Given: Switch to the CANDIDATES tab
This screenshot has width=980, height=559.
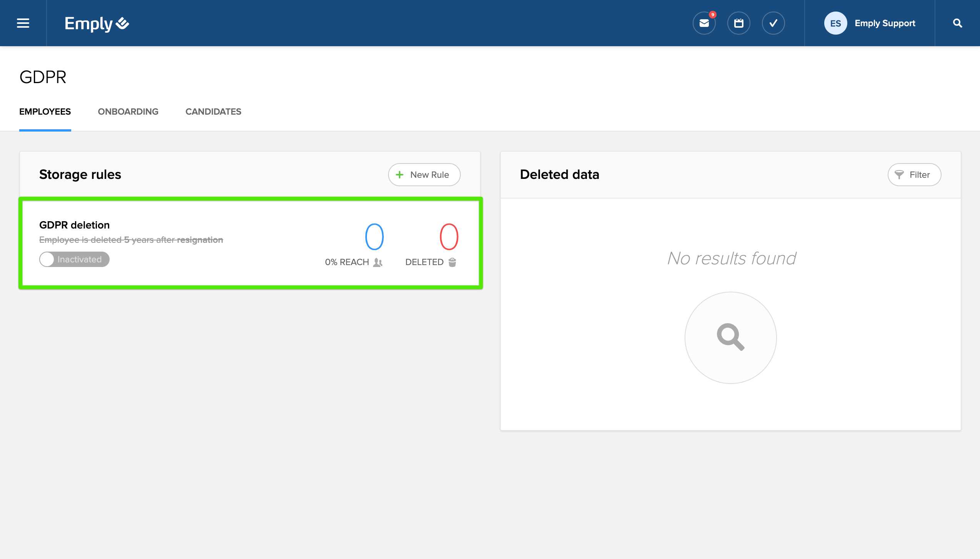Looking at the screenshot, I should tap(213, 112).
